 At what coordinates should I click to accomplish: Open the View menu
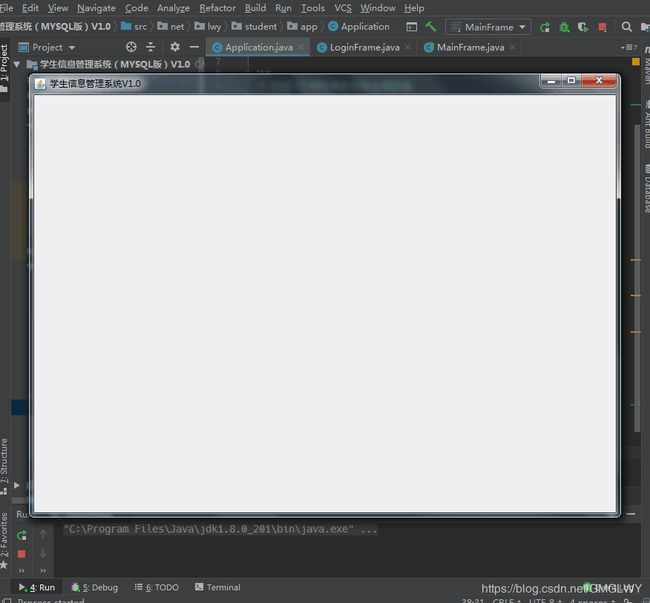pyautogui.click(x=58, y=8)
